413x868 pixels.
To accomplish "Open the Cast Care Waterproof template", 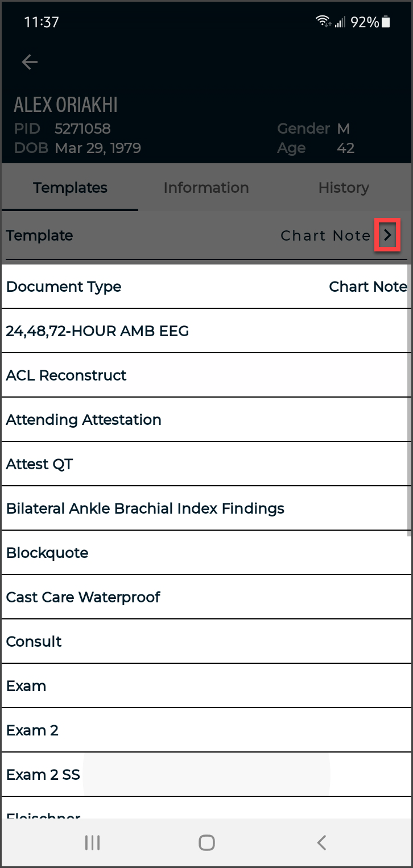I will [x=83, y=597].
